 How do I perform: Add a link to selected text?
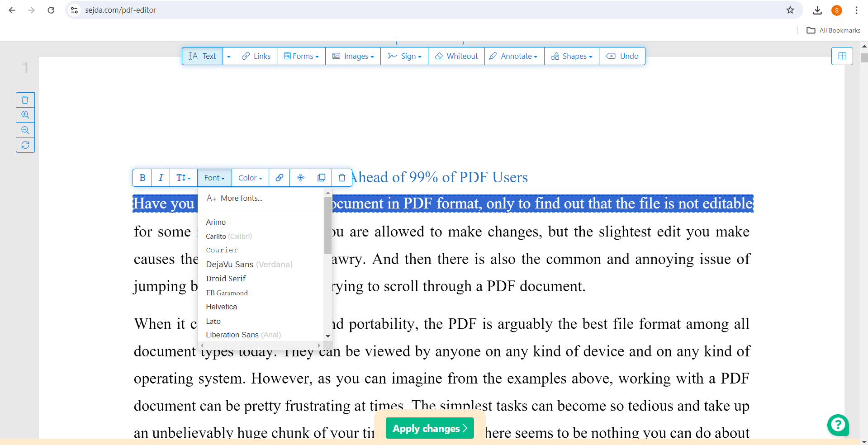tap(280, 178)
